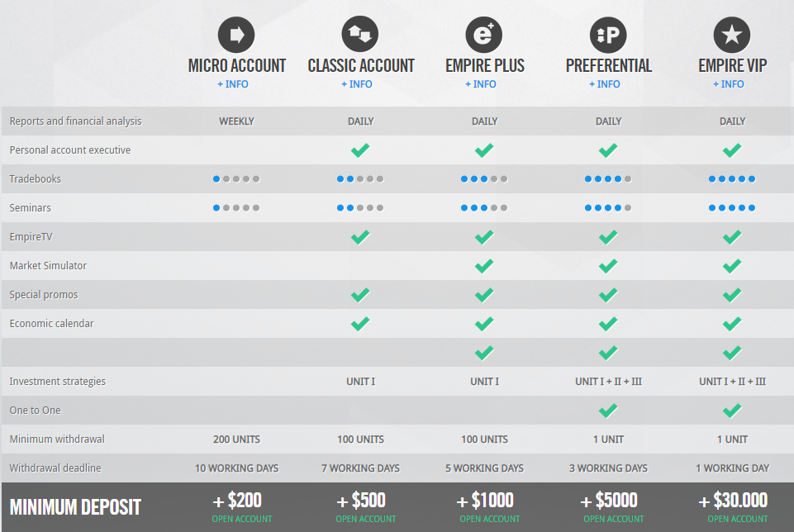
Task: Click Classic Account Personal account executive checkmark
Action: [x=360, y=150]
